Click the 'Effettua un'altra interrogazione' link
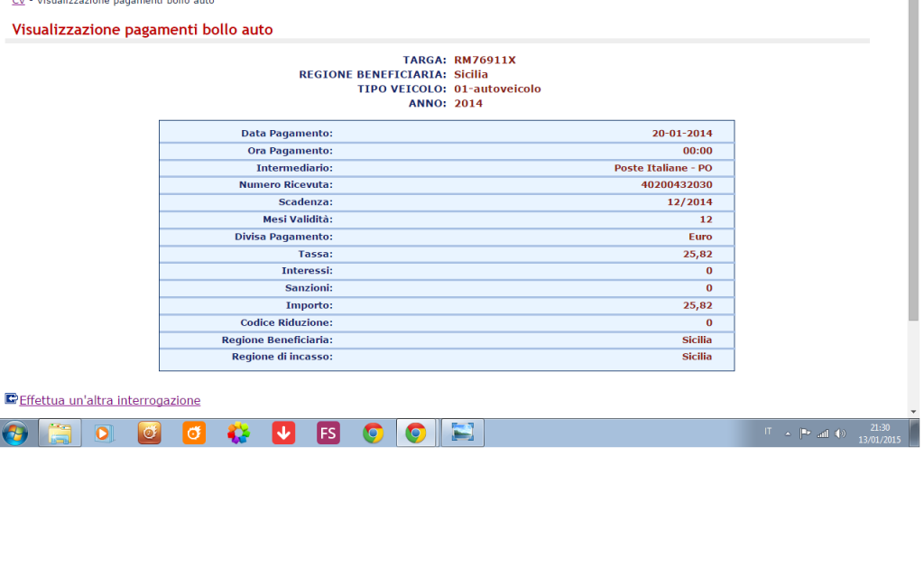 pos(110,400)
